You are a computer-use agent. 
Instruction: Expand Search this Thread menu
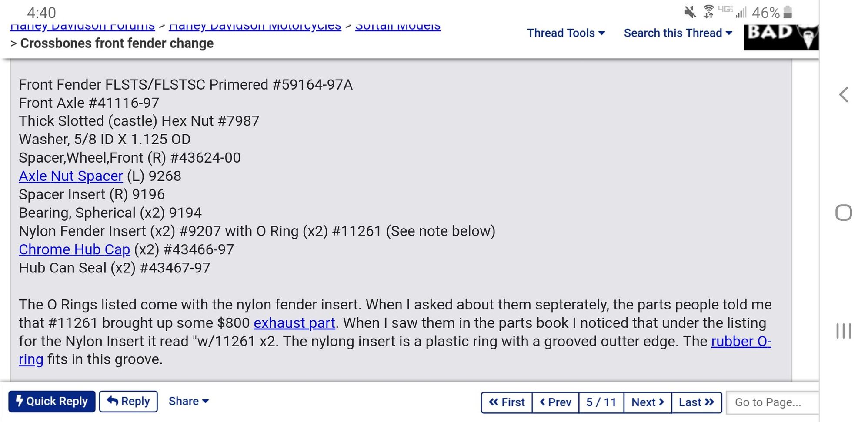(678, 33)
